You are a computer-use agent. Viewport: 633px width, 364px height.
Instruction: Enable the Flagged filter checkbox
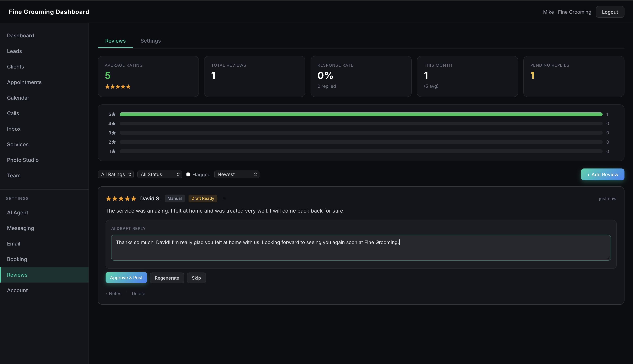coord(188,174)
